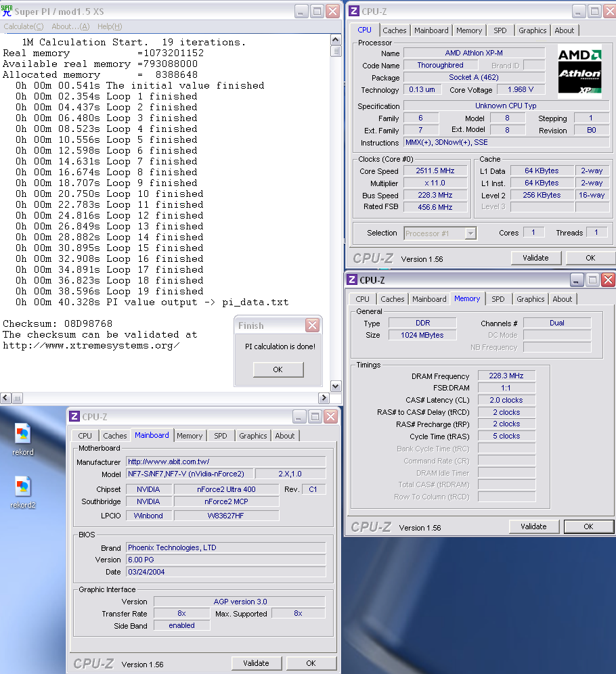Click OK in the CPU-Z Mainboard window
616x674 pixels.
click(x=311, y=663)
